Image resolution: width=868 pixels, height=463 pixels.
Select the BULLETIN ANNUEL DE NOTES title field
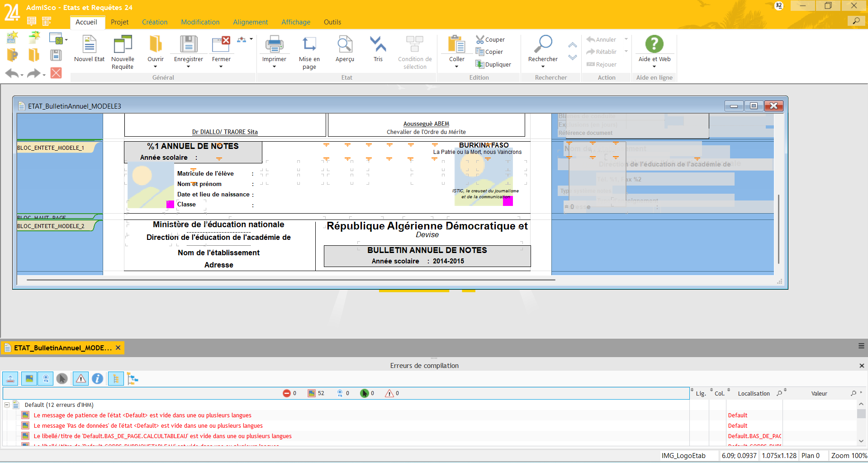tap(427, 250)
